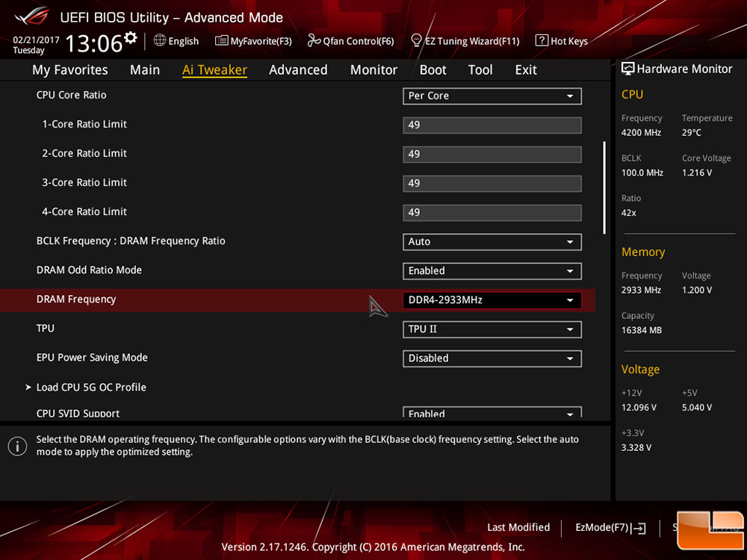This screenshot has height=560, width=747.
Task: Go to the Exit tab
Action: tap(526, 70)
